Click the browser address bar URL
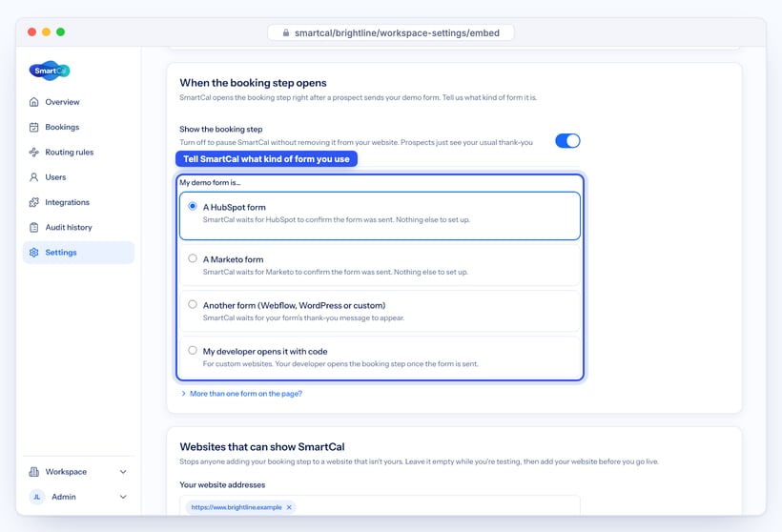This screenshot has height=532, width=782. coord(397,33)
